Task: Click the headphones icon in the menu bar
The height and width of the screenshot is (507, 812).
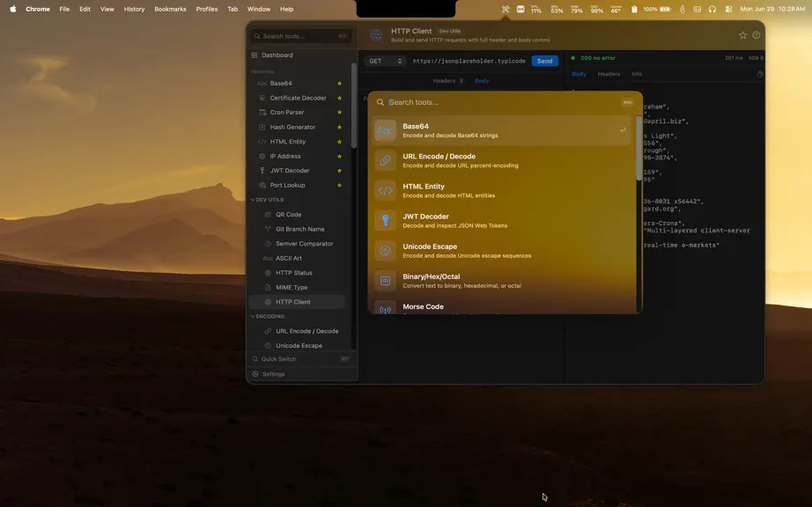Action: point(712,9)
